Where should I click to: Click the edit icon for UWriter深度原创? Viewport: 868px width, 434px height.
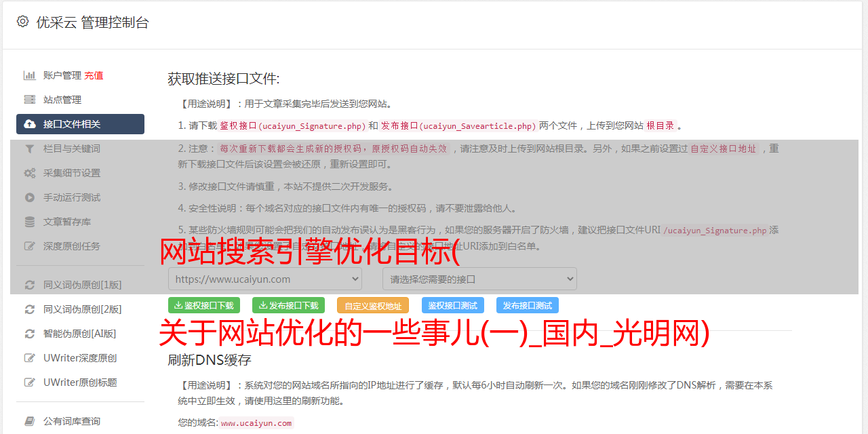(30, 358)
